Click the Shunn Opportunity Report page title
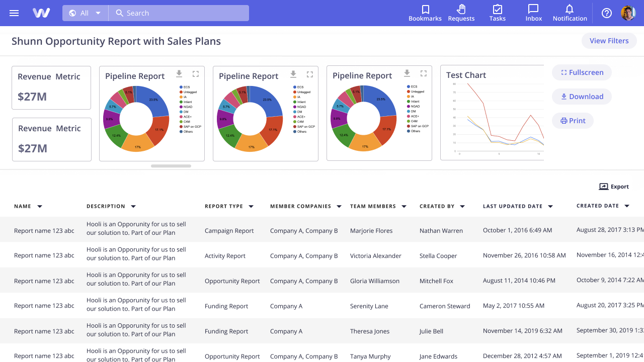This screenshot has height=362, width=644. pos(116,41)
